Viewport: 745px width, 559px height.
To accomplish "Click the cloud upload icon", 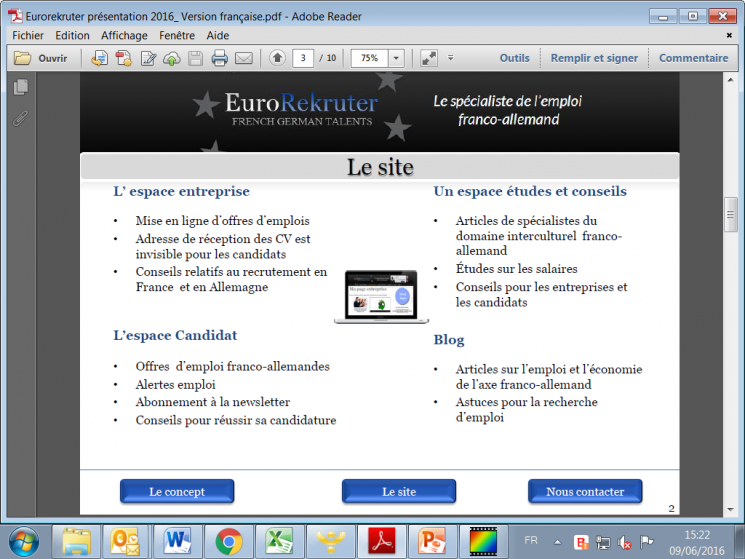I will click(172, 58).
